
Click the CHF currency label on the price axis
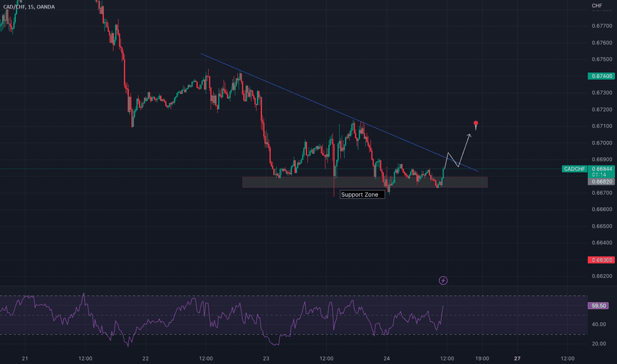coord(597,5)
